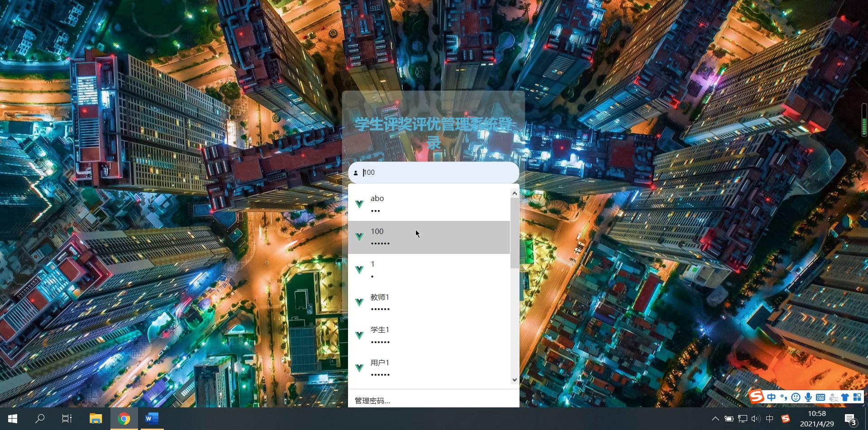This screenshot has height=430, width=868.
Task: Click 管理密码... link
Action: tap(372, 401)
